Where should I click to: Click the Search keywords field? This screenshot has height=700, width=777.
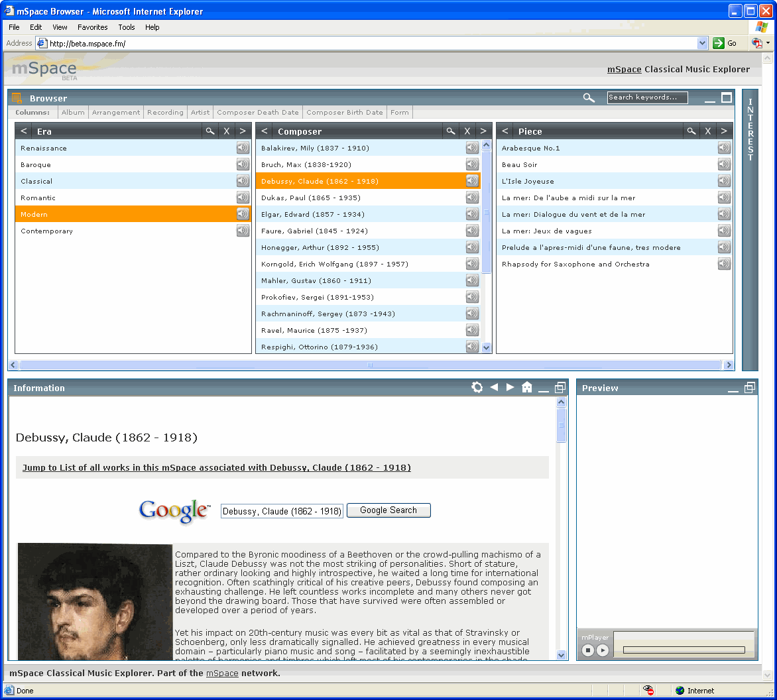click(x=647, y=97)
